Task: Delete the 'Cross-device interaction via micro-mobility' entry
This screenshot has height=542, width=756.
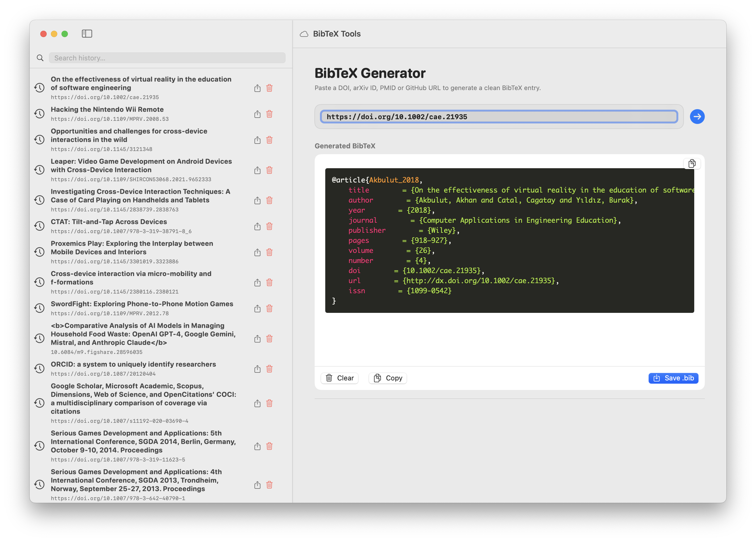Action: tap(269, 282)
